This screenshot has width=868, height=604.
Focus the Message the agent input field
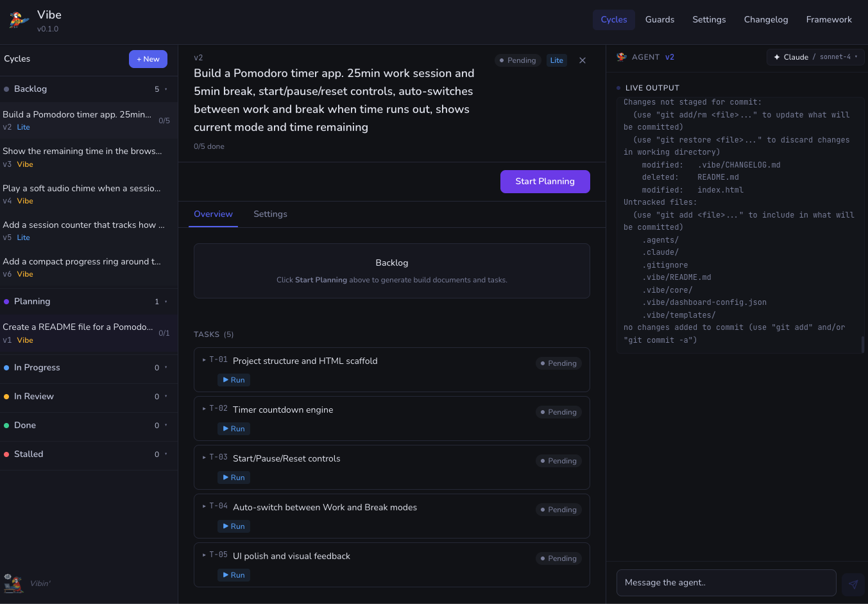coord(726,583)
